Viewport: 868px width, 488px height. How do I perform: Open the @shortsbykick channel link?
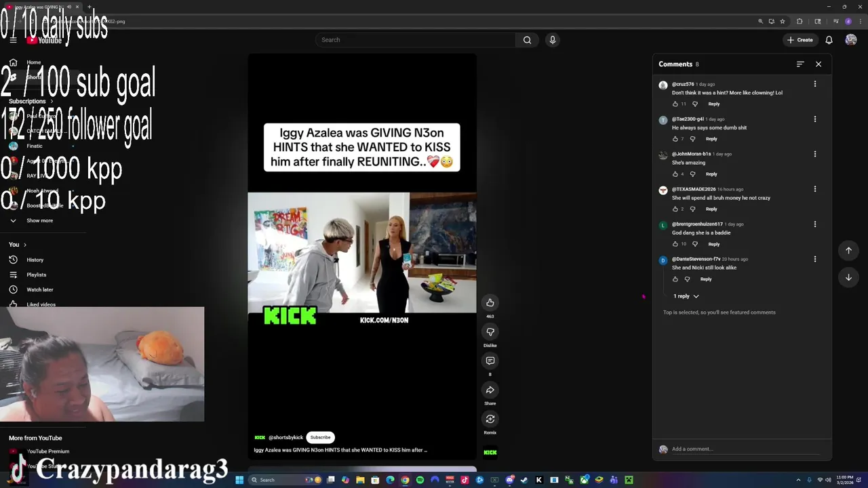click(x=285, y=437)
